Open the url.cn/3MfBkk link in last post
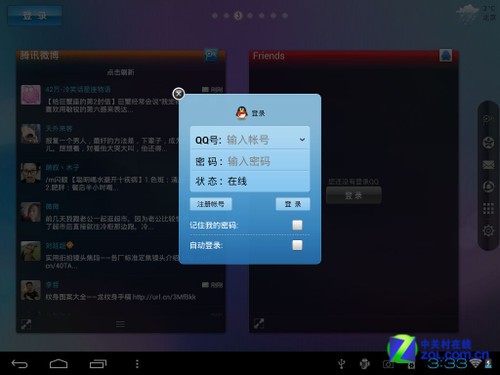 coord(164,297)
